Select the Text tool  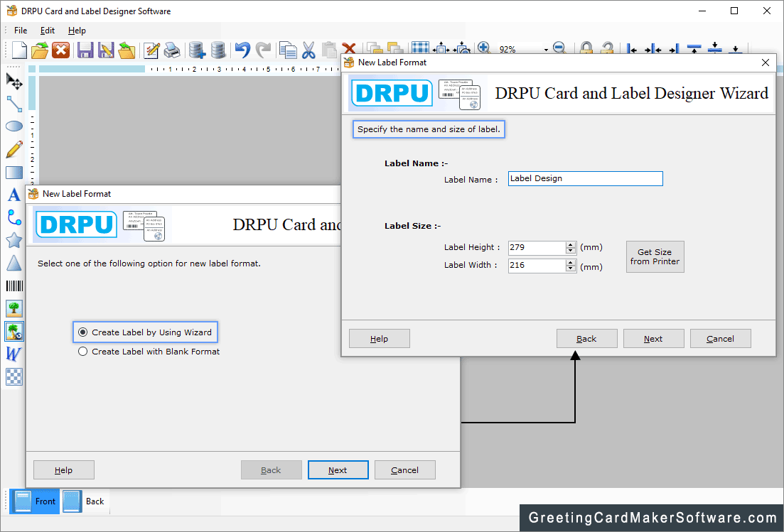14,195
